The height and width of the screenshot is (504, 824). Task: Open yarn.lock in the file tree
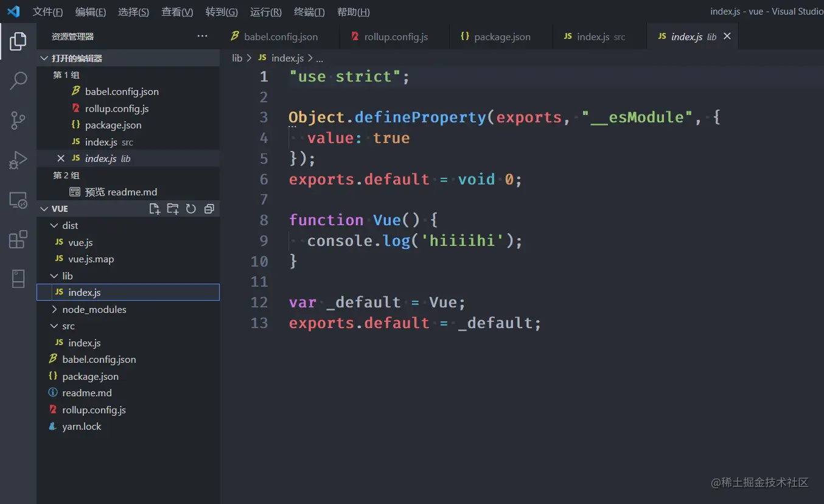point(128,427)
